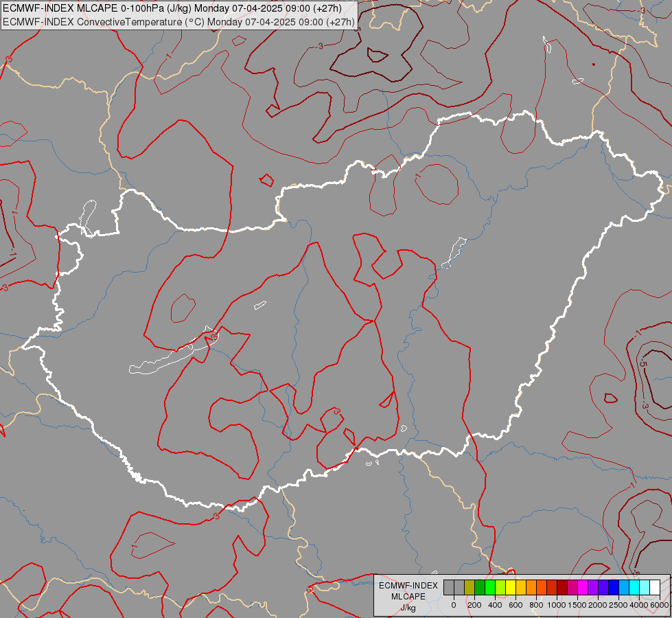Click the '200' legend scale label
672x618 pixels.
pos(474,605)
